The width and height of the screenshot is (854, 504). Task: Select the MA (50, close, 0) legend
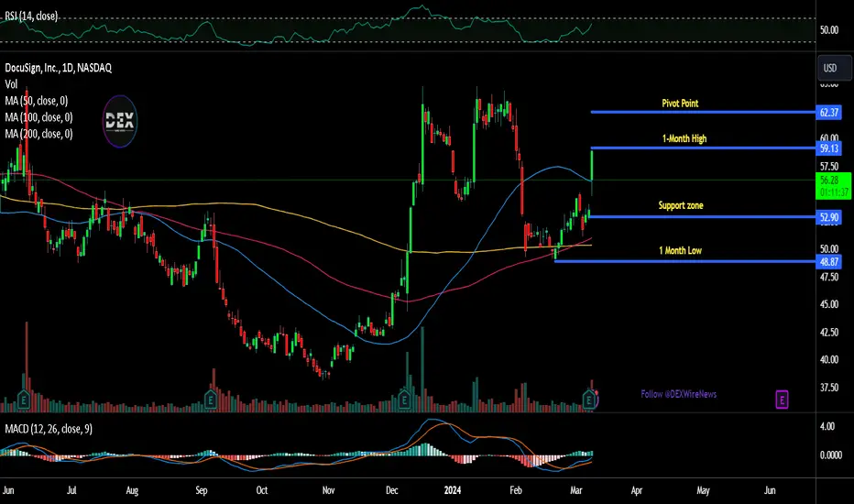tap(37, 101)
